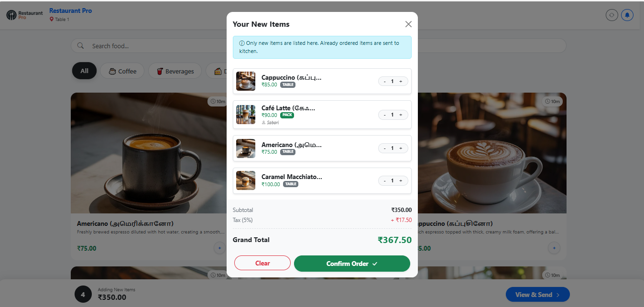Click the notification bell icon
The height and width of the screenshot is (307, 644).
[x=627, y=15]
